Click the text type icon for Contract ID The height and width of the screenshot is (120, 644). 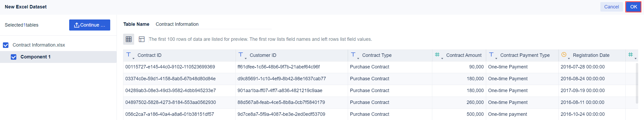tap(129, 55)
